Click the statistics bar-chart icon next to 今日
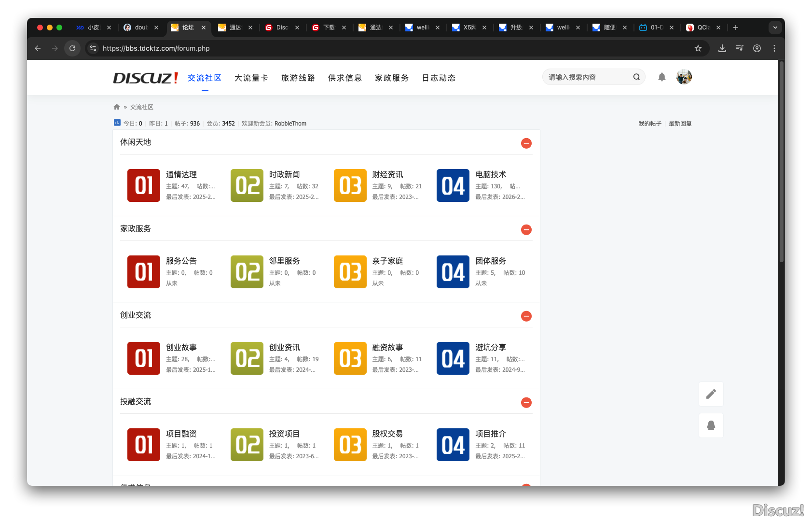Screen dimensions: 812x522 (x=117, y=123)
